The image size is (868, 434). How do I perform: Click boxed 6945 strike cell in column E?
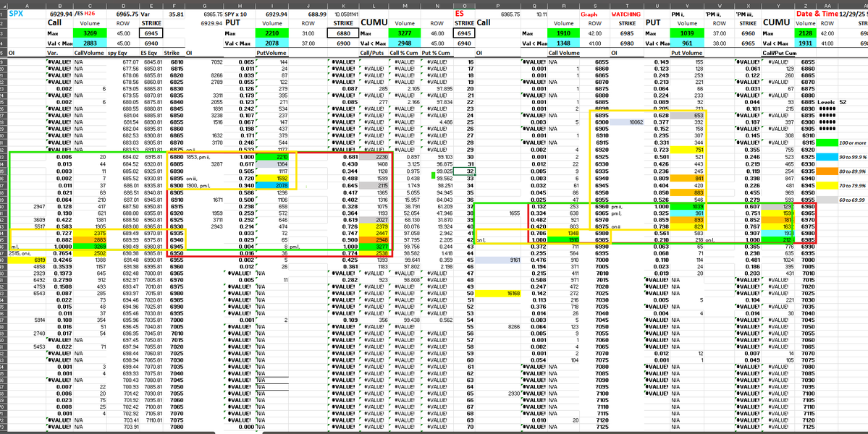(151, 33)
